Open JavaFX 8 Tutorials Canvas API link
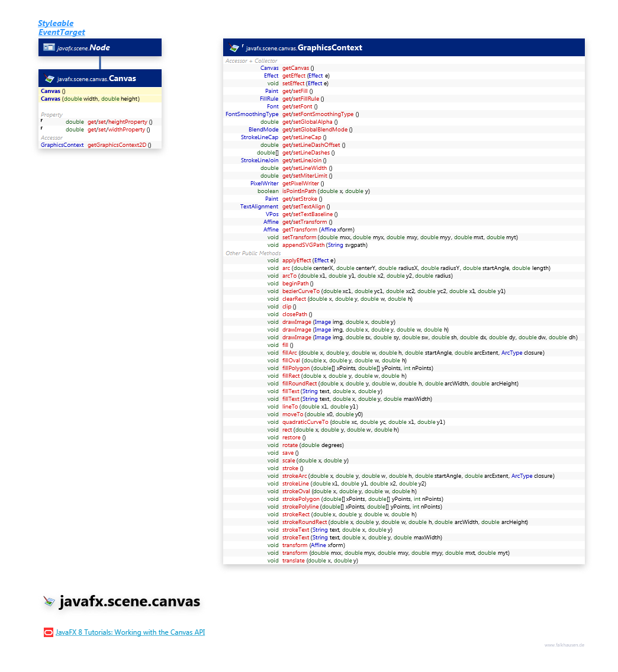This screenshot has height=672, width=618. coord(130,632)
